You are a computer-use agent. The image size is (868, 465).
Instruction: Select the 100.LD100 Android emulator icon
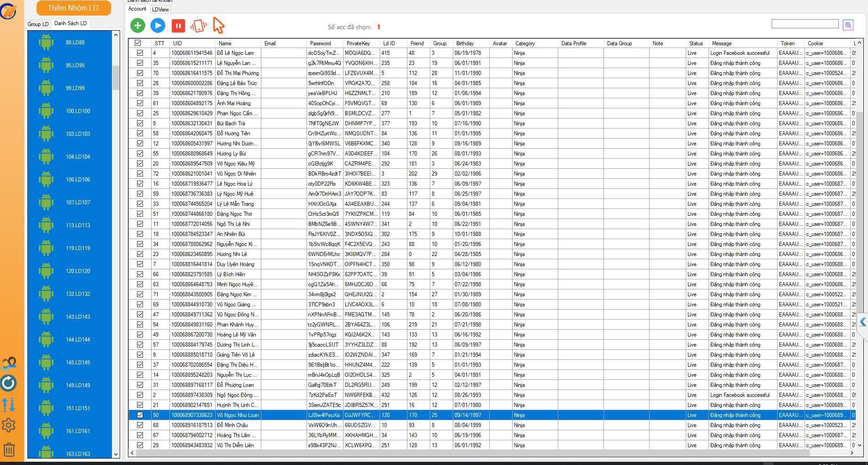tap(46, 111)
